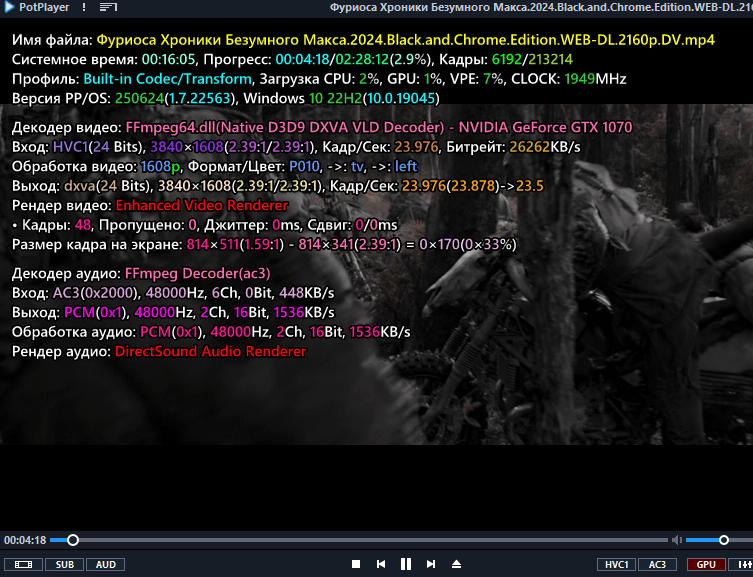Mute the audio with speaker icon

tap(677, 541)
